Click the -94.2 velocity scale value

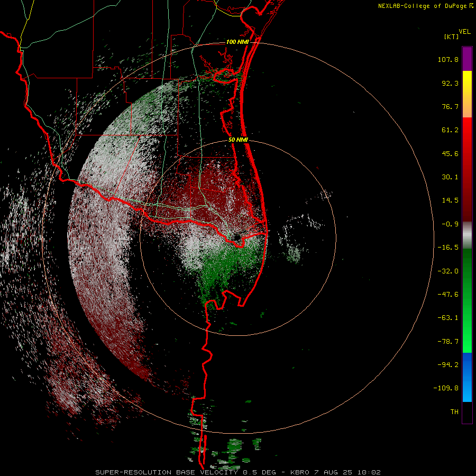pyautogui.click(x=448, y=364)
